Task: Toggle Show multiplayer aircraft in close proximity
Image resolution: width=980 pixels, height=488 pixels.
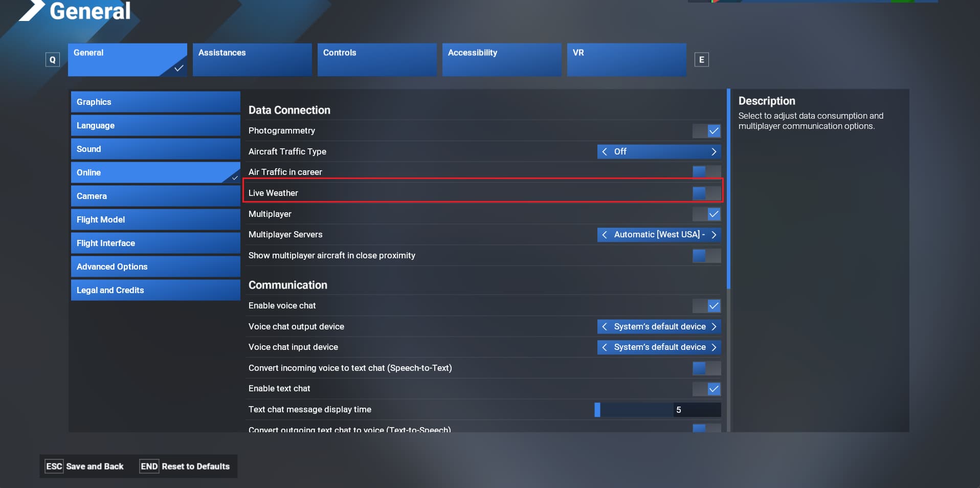Action: (706, 255)
